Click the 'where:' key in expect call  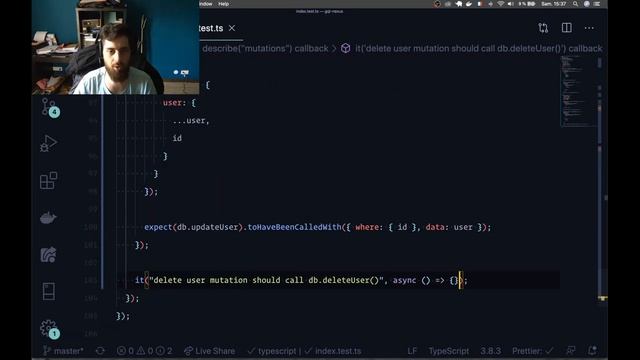pos(369,227)
